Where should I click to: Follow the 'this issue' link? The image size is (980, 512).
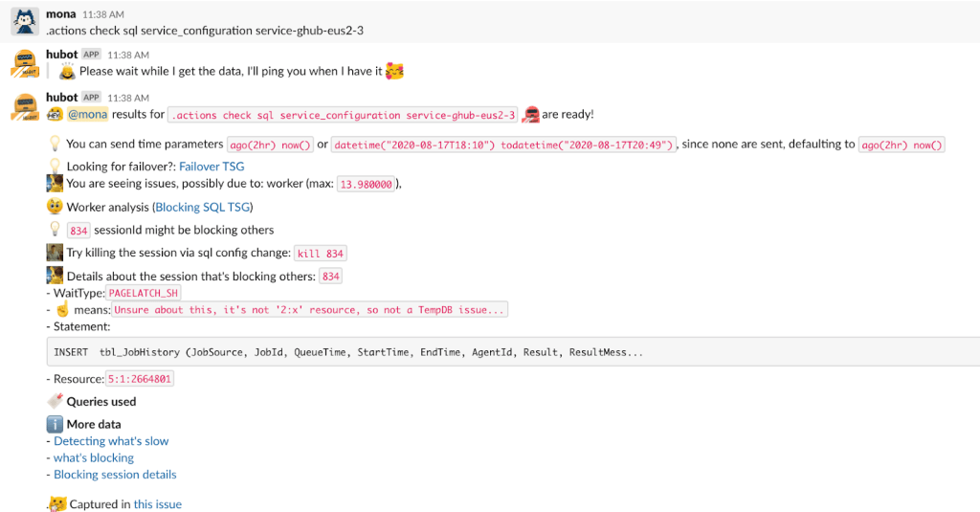tap(157, 504)
